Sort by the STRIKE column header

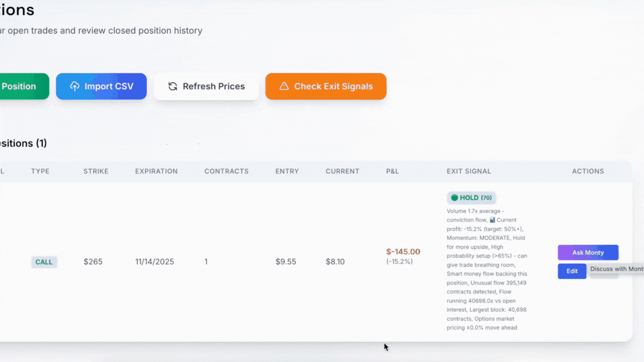96,171
